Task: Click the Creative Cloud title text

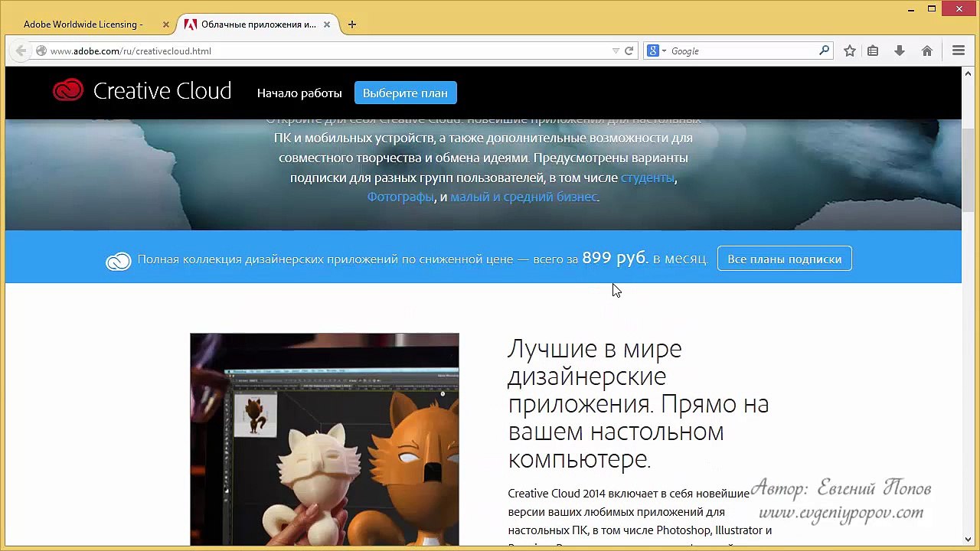Action: (x=162, y=91)
